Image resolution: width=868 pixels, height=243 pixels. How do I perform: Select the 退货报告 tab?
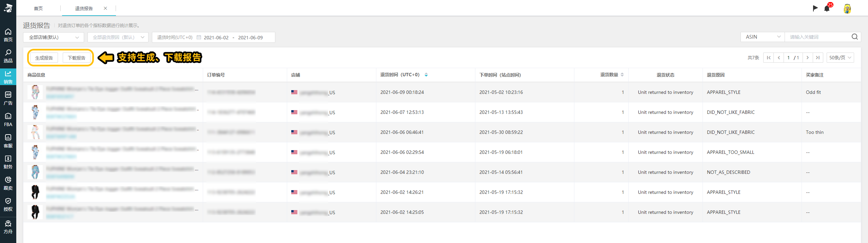[x=84, y=8]
